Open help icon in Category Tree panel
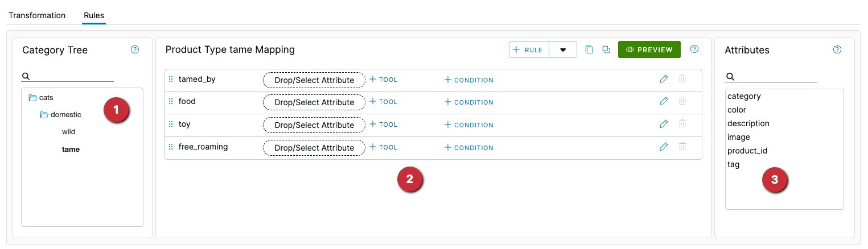 click(x=135, y=50)
